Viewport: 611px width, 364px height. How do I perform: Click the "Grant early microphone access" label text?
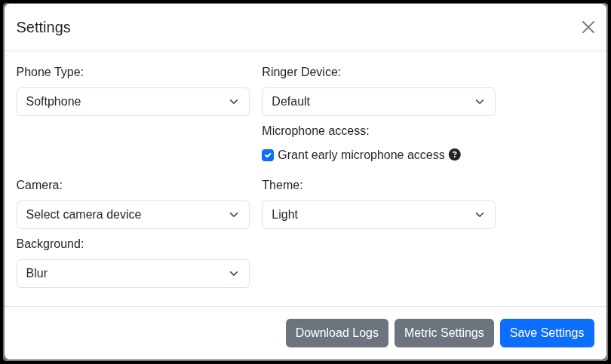click(x=361, y=155)
